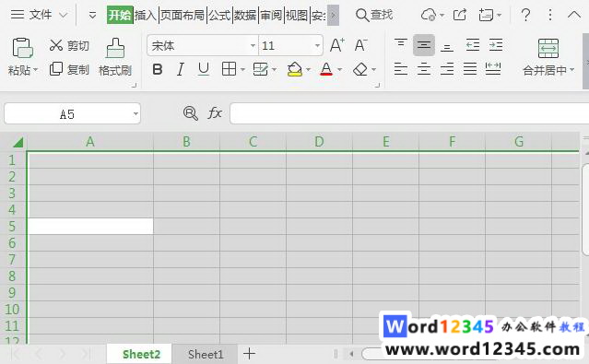
Task: Toggle underline formatting
Action: (x=204, y=69)
